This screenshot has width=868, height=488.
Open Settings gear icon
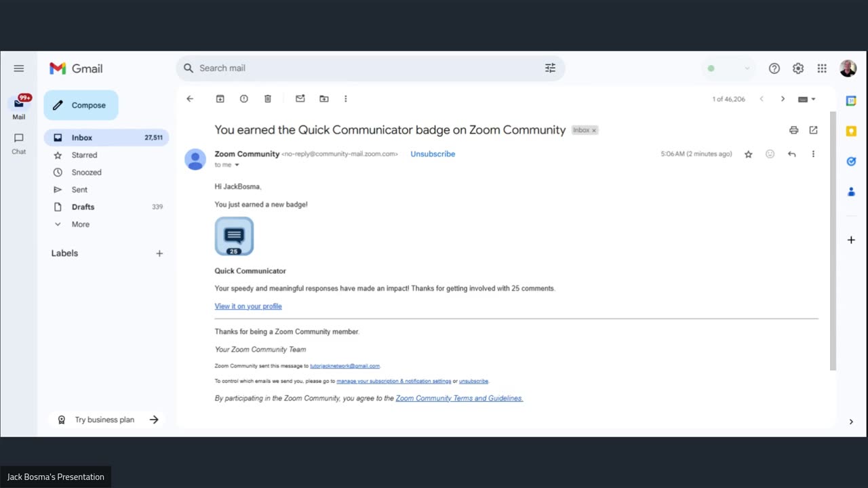click(798, 68)
